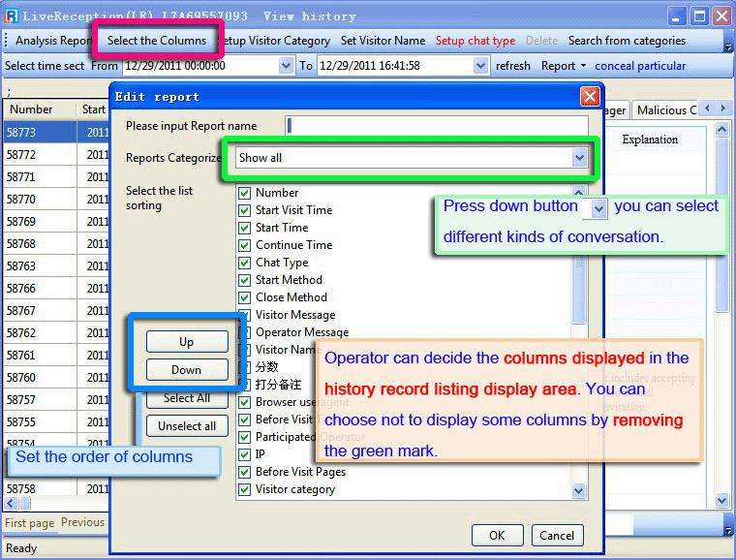Screen dimensions: 736x560
Task: Click the column list scrollbar down arrow
Action: (x=579, y=491)
